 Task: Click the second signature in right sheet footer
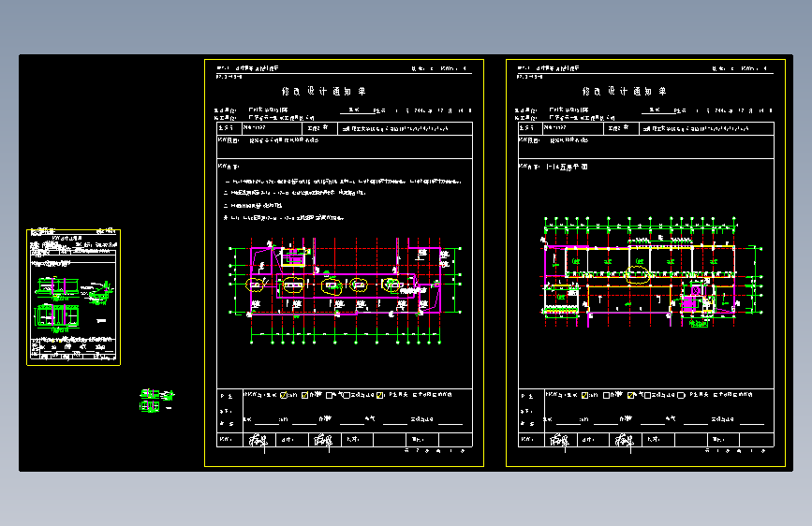point(625,441)
